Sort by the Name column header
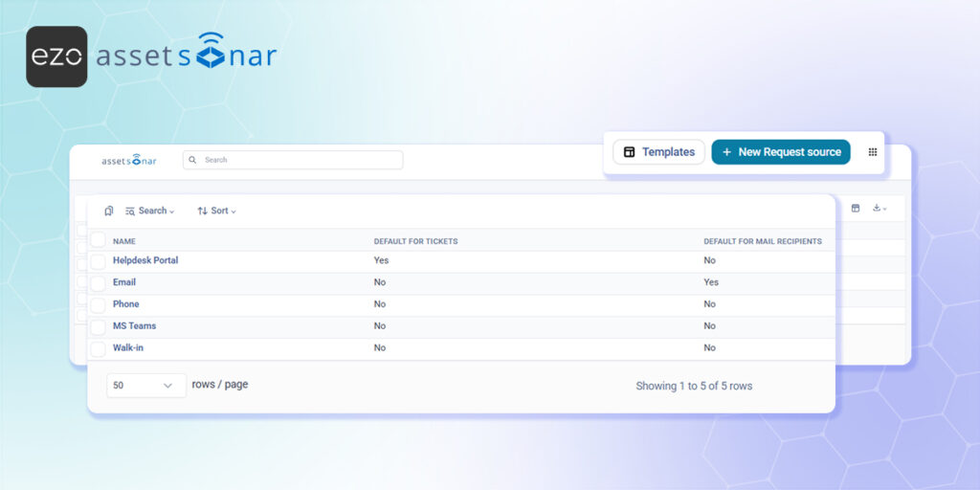Screen dimensions: 980x490 coord(124,241)
